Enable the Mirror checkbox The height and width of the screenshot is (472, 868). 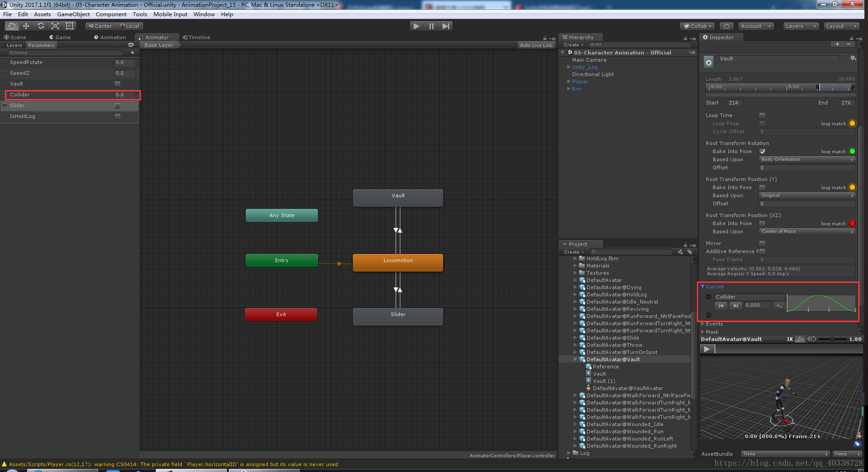pos(762,243)
